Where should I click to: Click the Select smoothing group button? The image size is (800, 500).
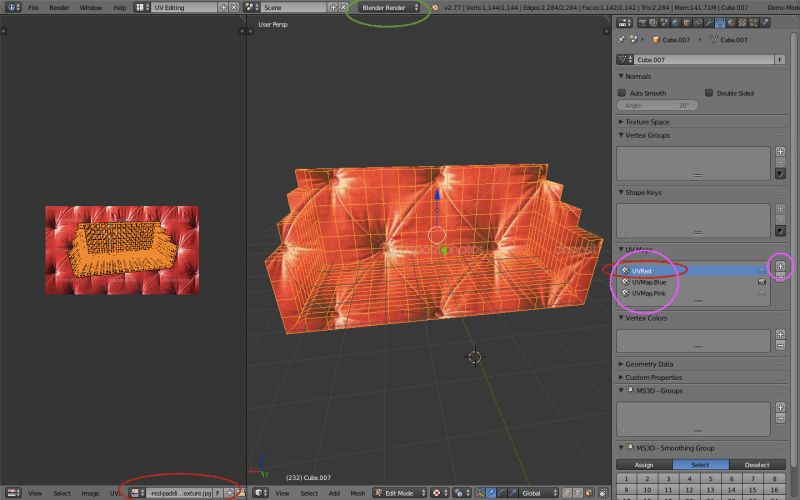(x=701, y=465)
